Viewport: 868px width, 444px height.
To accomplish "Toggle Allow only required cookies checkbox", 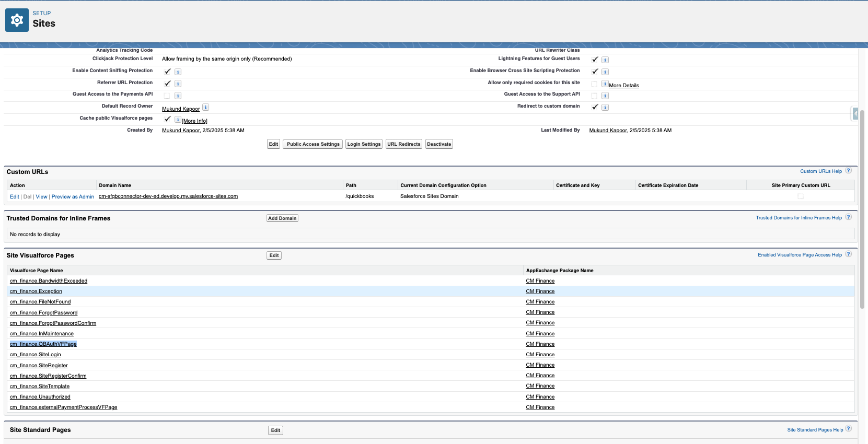I will point(594,84).
